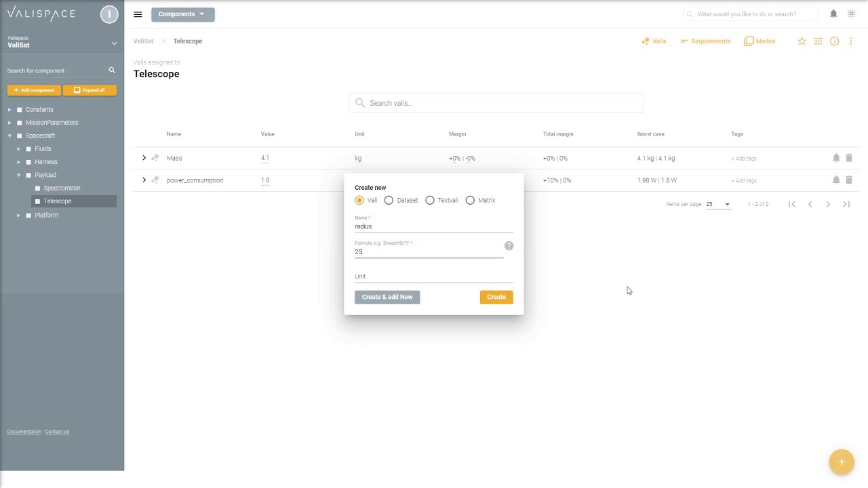Click the user avatar circle icon
Image resolution: width=868 pixels, height=488 pixels.
click(x=109, y=14)
